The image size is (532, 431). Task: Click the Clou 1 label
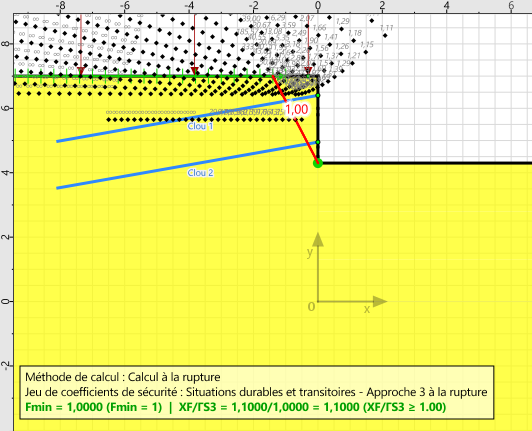click(200, 126)
